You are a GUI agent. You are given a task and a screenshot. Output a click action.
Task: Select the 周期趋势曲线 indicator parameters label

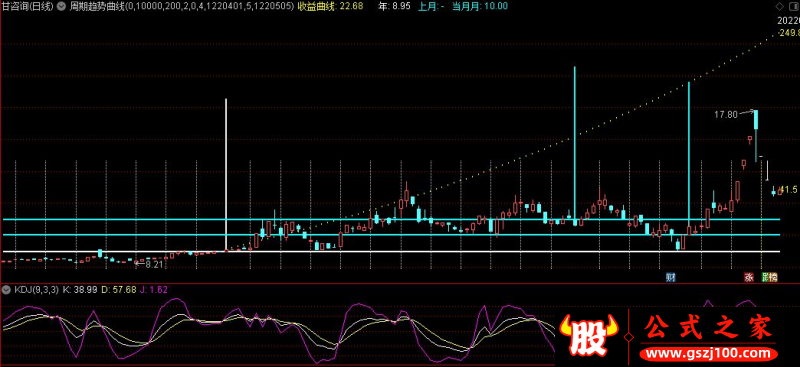pyautogui.click(x=181, y=6)
